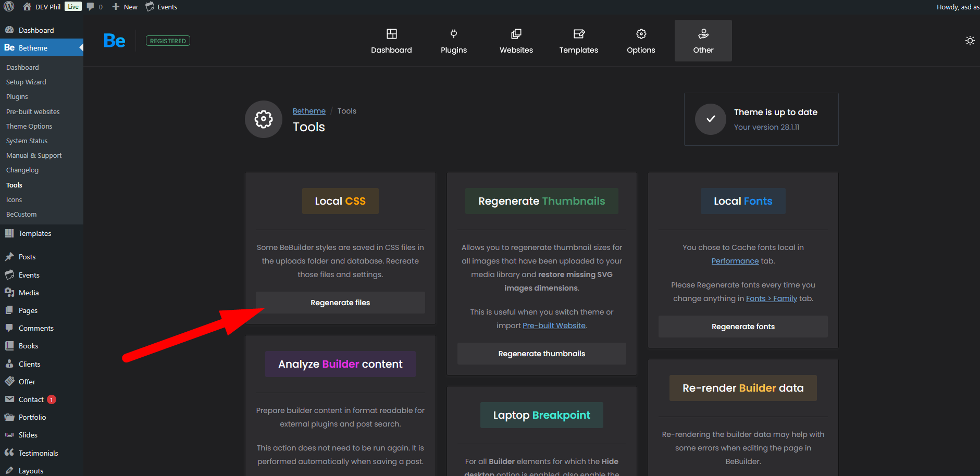The width and height of the screenshot is (980, 476).
Task: Select the Other tab
Action: tap(703, 41)
